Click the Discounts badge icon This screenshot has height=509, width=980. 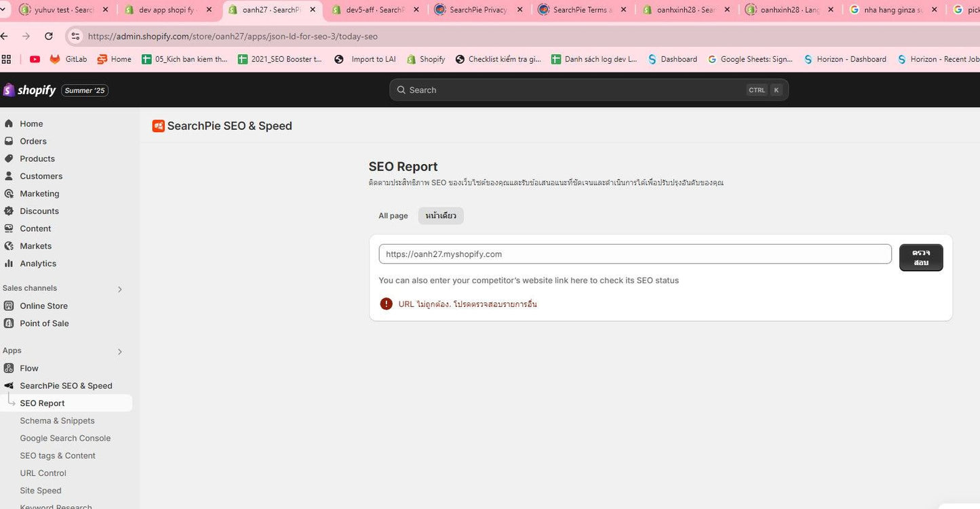pyautogui.click(x=9, y=211)
